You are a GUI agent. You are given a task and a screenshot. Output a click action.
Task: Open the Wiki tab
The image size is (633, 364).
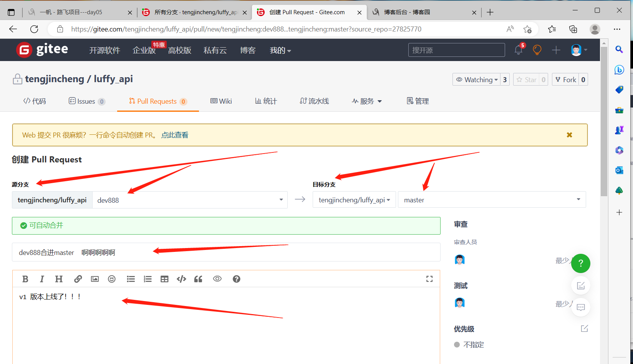pos(221,101)
